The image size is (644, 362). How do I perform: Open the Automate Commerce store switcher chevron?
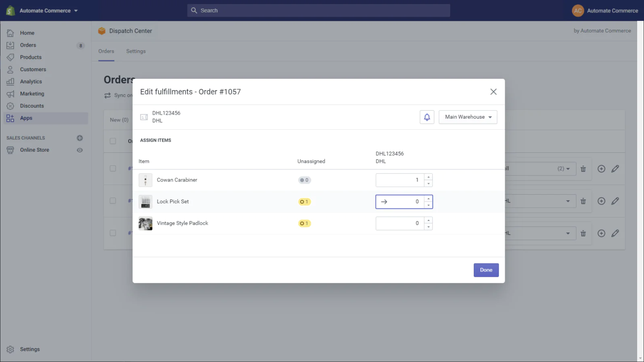coord(76,10)
